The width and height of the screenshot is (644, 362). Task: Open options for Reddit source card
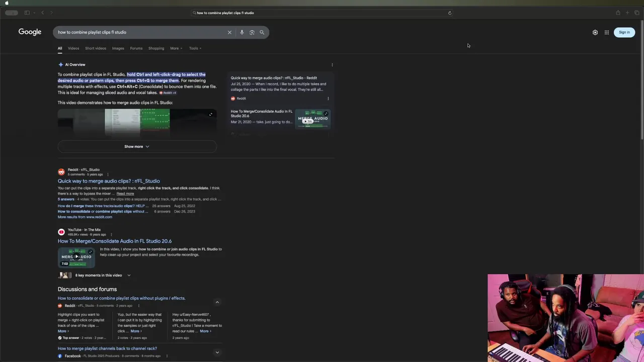[328, 99]
